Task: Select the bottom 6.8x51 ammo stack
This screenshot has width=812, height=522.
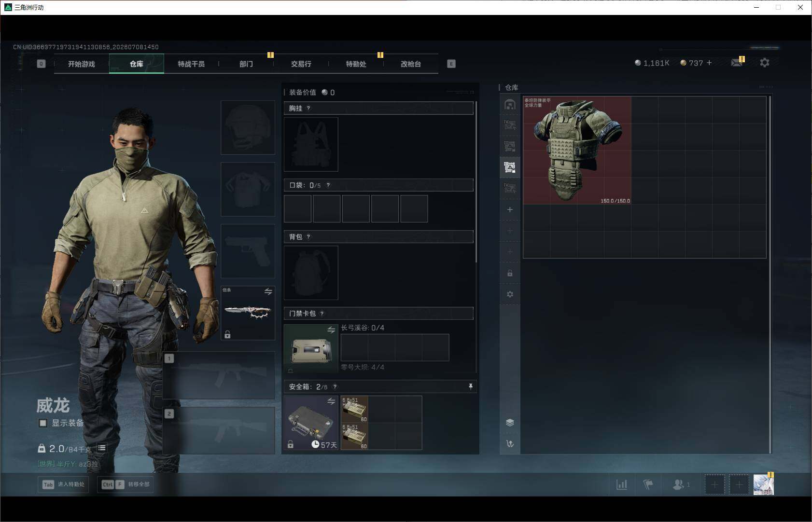Action: click(x=354, y=436)
